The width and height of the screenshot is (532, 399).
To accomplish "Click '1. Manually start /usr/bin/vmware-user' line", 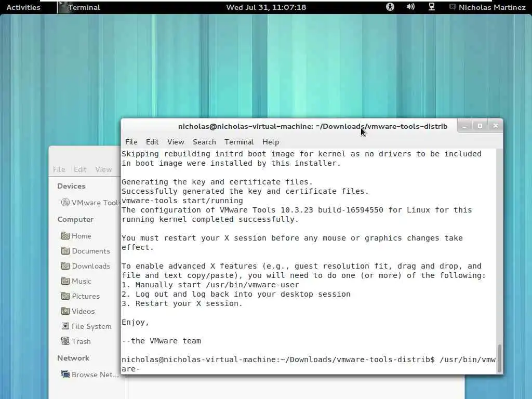I will pos(210,285).
